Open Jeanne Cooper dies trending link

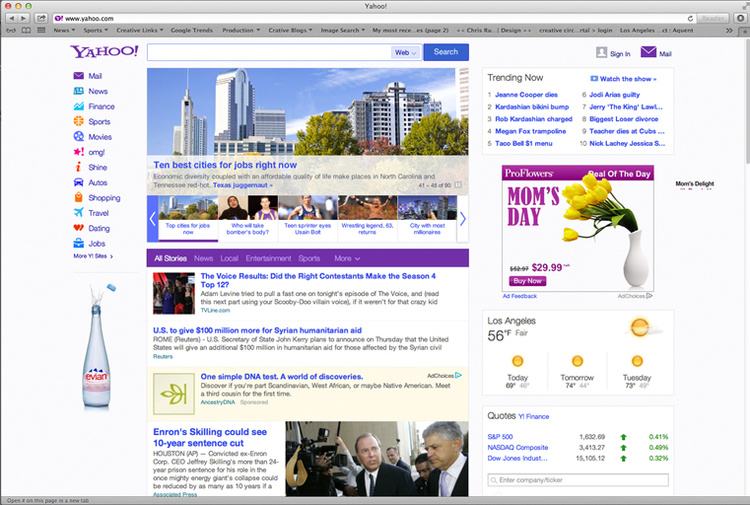[526, 95]
